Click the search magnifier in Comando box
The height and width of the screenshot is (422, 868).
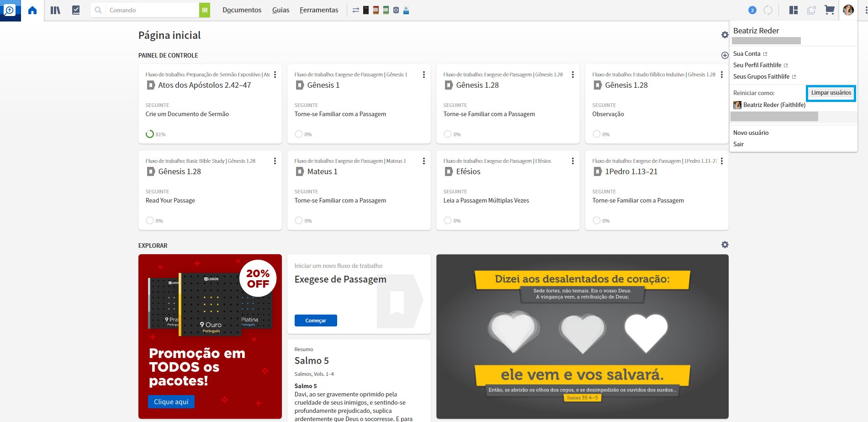click(x=98, y=10)
